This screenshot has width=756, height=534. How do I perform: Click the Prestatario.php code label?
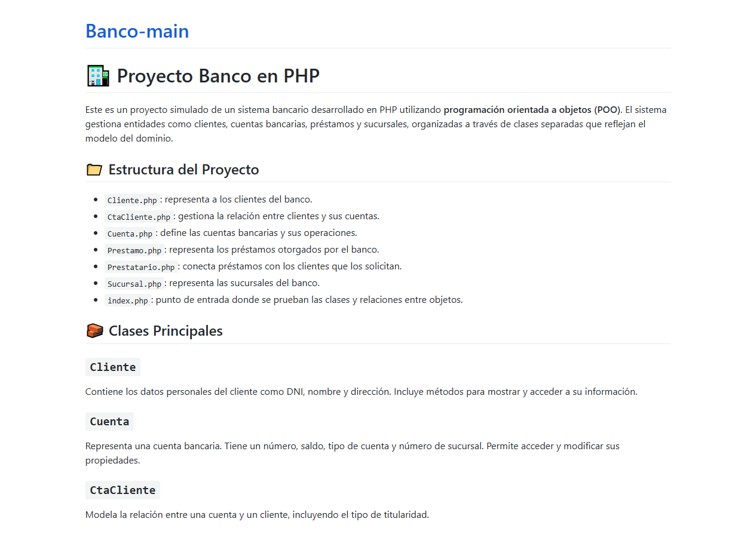point(141,267)
